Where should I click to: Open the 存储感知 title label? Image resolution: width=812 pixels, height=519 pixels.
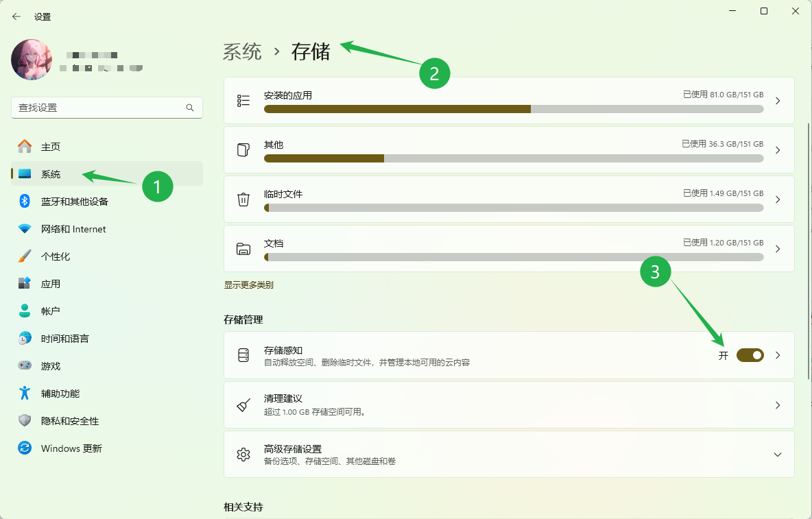pos(283,350)
